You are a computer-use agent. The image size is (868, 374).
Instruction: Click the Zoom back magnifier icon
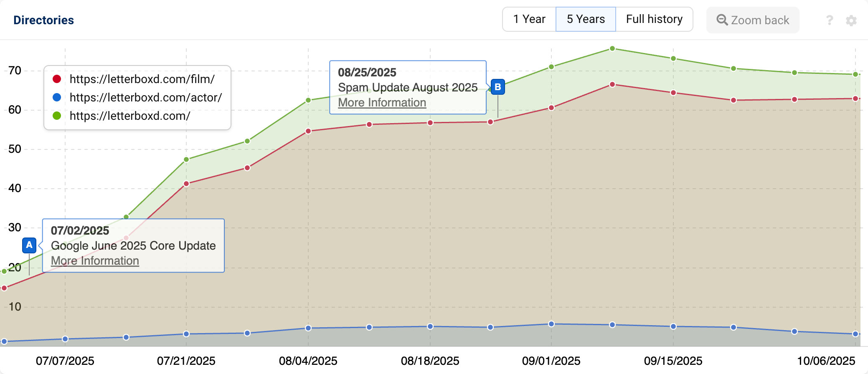(x=722, y=20)
